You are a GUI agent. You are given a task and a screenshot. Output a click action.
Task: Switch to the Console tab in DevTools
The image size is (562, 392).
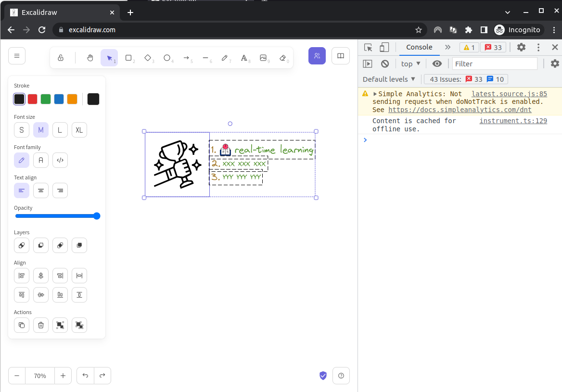[x=419, y=47]
